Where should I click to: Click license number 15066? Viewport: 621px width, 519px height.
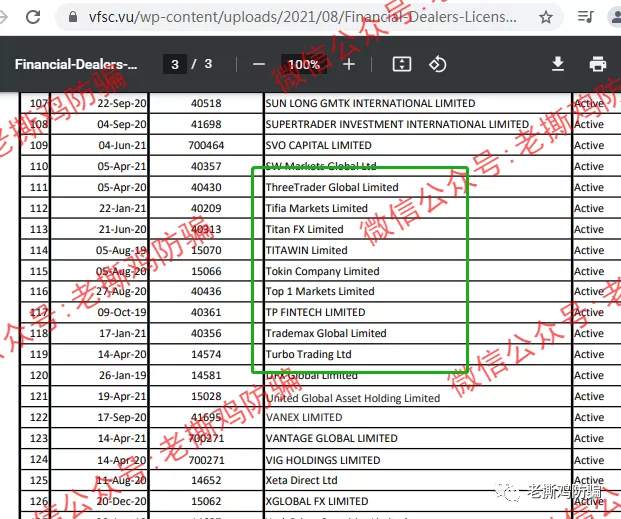pyautogui.click(x=206, y=271)
